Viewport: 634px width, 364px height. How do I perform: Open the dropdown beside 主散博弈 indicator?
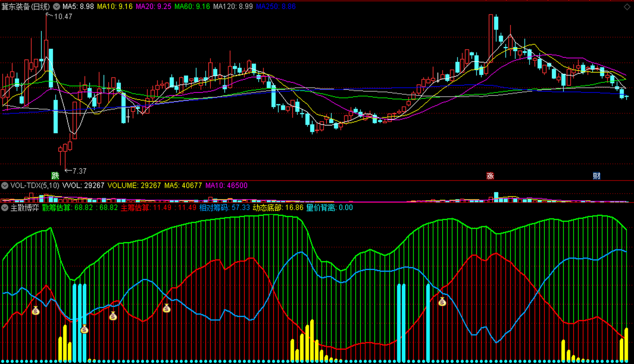tap(5, 208)
